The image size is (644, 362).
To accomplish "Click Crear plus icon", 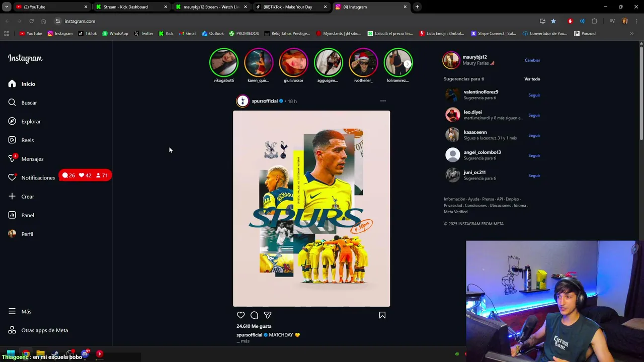I will (x=12, y=197).
